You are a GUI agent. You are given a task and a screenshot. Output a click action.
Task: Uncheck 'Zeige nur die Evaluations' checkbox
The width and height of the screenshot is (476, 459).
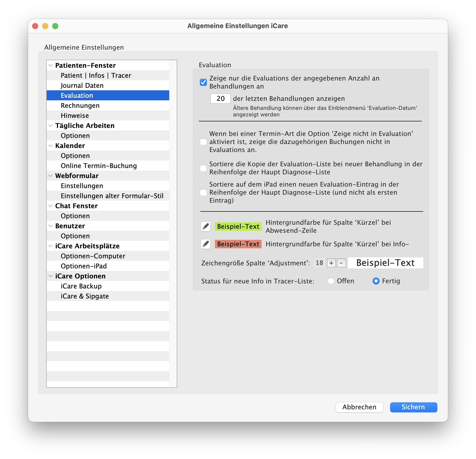(203, 82)
